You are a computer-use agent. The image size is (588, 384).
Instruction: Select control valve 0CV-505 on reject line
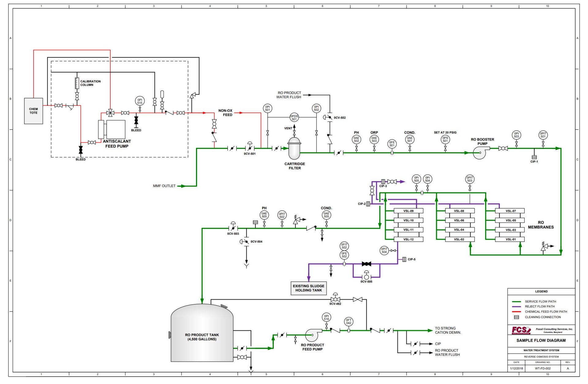[367, 275]
